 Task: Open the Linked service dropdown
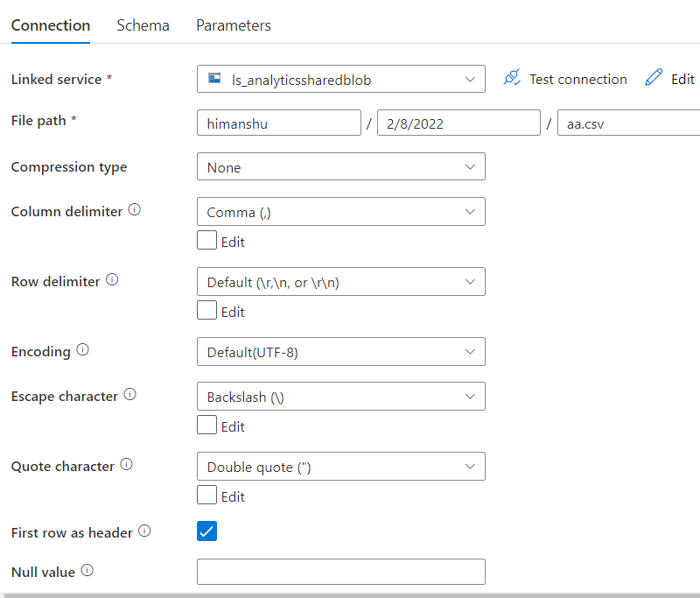pos(470,78)
